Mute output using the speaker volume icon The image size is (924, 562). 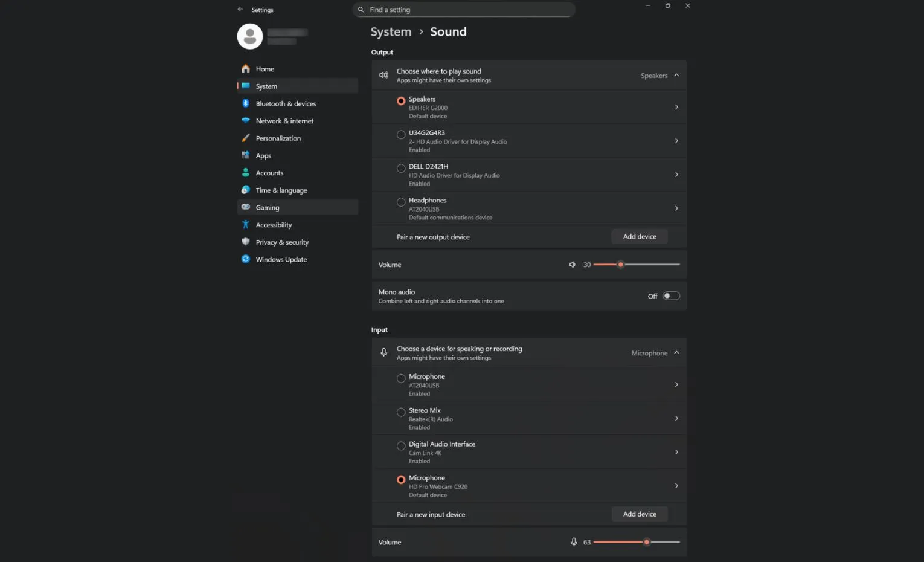coord(572,265)
